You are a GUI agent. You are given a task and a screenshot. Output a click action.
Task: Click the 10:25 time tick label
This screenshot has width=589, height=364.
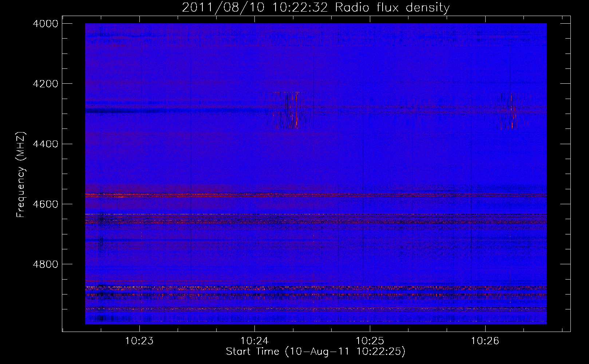tap(370, 341)
